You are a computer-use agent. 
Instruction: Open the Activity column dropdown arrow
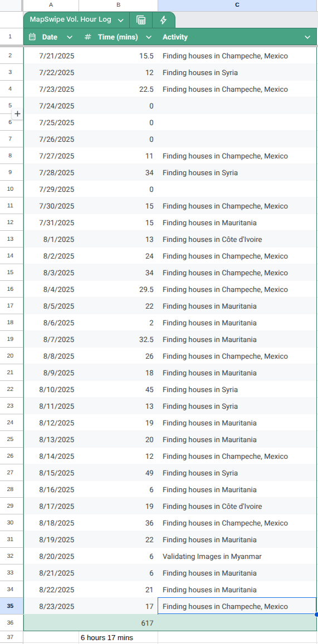[307, 37]
